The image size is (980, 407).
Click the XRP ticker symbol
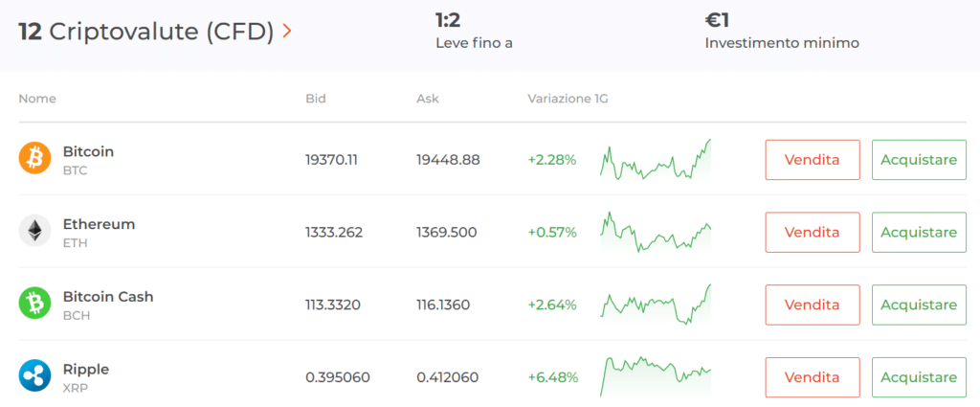click(x=76, y=388)
